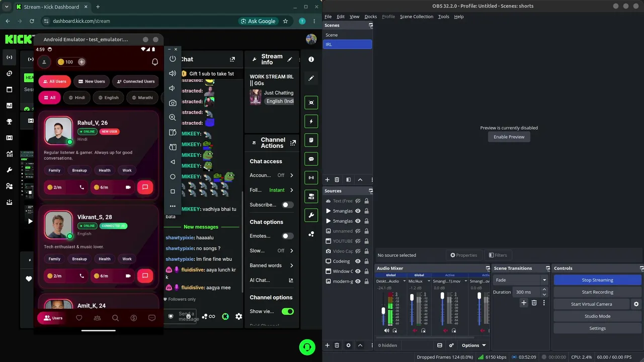Click the emulator zoom magnifier icon

173,117
